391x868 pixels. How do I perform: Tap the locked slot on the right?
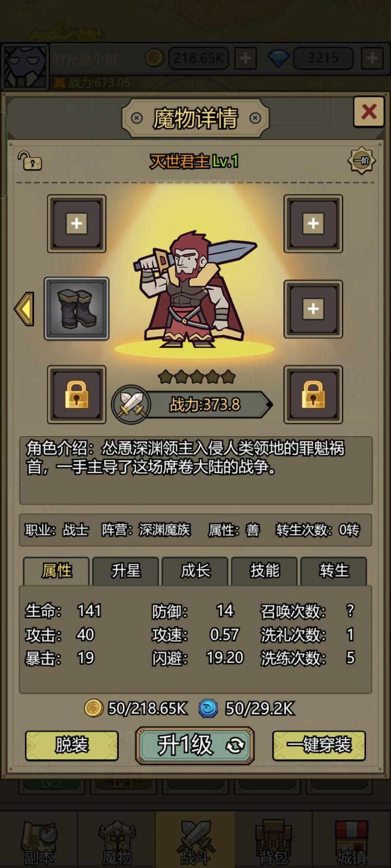coord(313,394)
